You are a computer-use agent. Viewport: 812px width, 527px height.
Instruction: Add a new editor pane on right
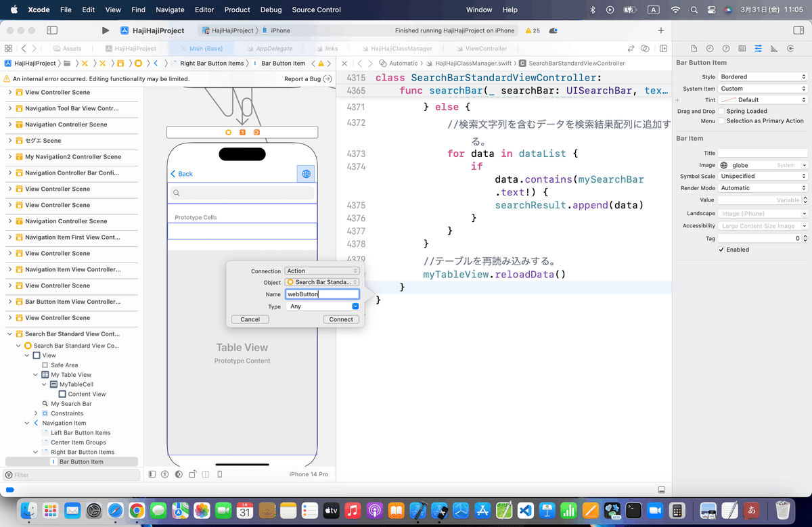[x=664, y=49]
